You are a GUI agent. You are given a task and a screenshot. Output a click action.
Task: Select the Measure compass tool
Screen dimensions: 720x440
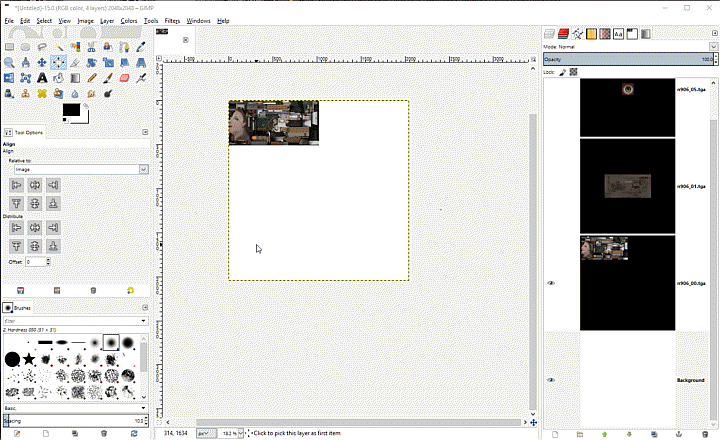coord(26,62)
